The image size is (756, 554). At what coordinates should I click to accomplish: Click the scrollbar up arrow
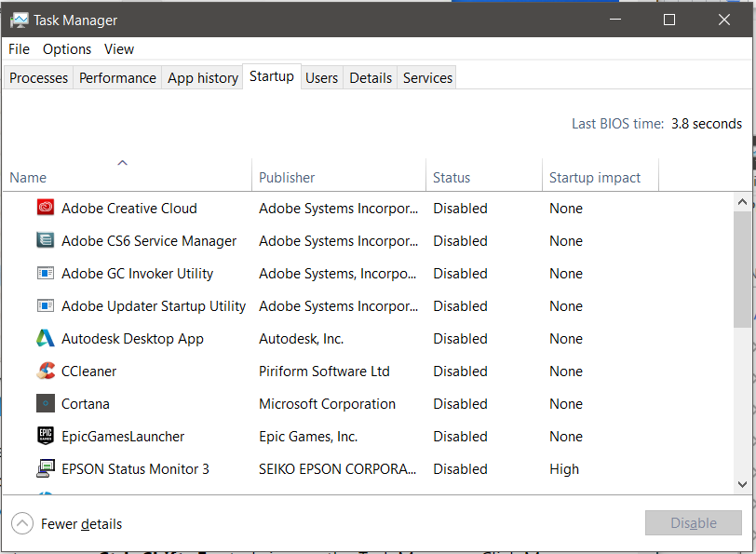point(743,202)
